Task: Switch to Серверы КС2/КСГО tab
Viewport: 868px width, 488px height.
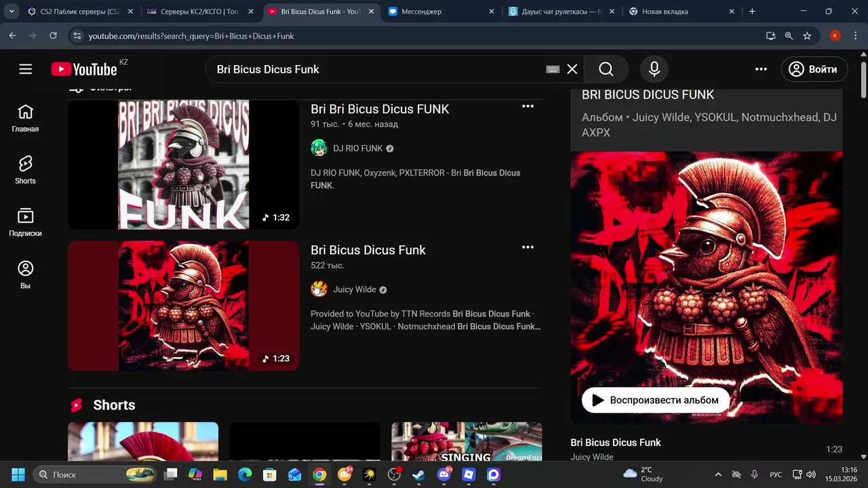Action: click(200, 12)
